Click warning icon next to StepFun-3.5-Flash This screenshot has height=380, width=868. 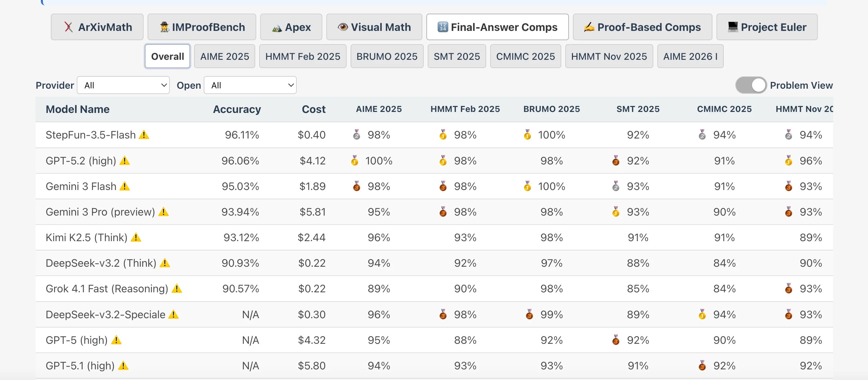pyautogui.click(x=144, y=135)
